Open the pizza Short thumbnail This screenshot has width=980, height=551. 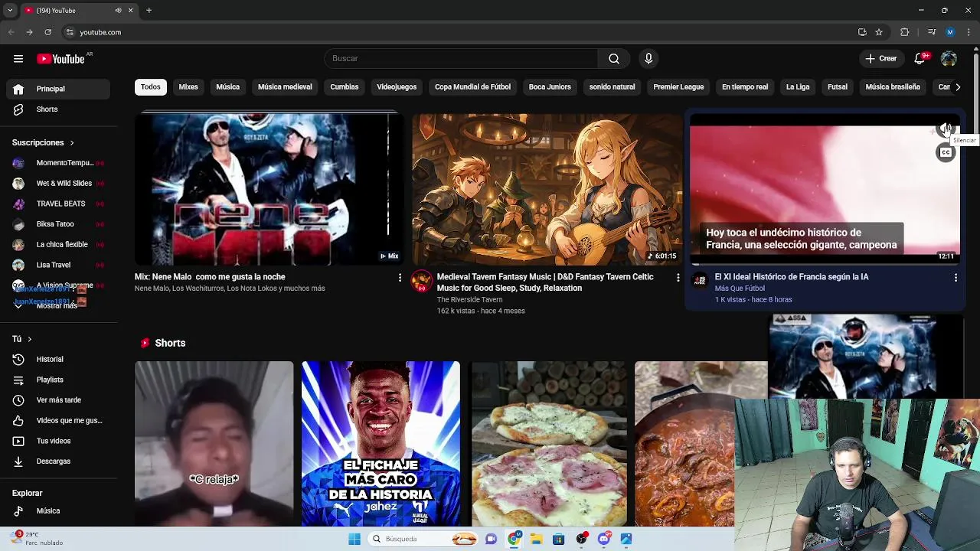tap(548, 444)
